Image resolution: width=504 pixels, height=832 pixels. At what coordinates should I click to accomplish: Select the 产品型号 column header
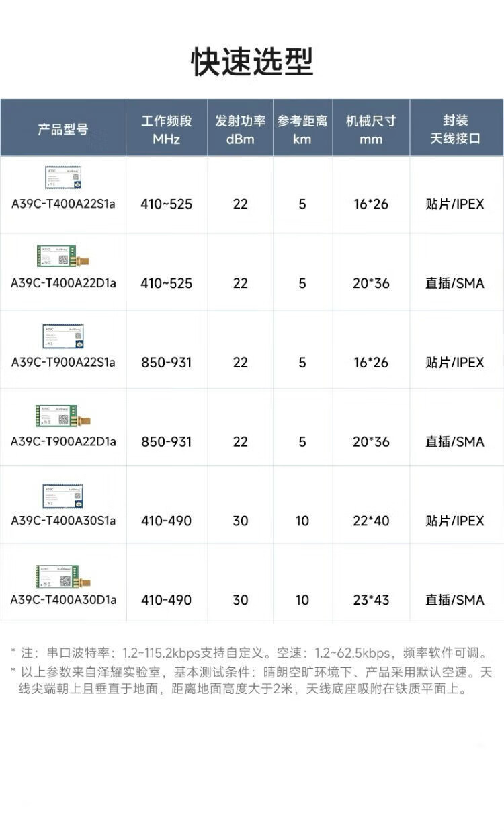63,129
